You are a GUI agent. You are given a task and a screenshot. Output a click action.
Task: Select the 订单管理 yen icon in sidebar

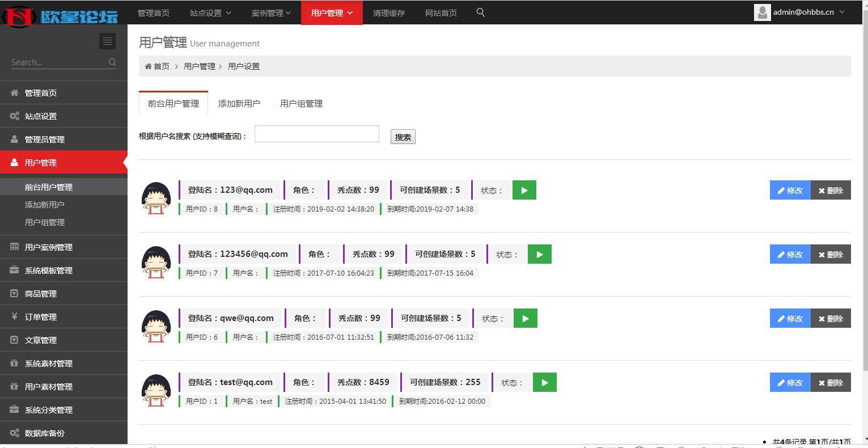(x=14, y=316)
